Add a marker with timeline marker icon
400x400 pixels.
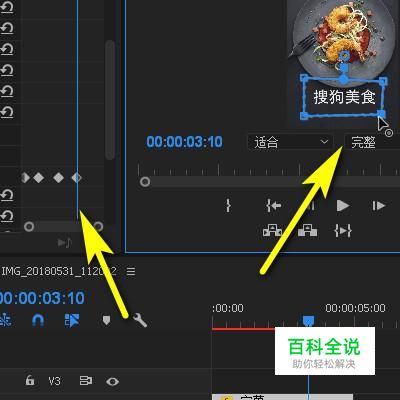[x=106, y=321]
